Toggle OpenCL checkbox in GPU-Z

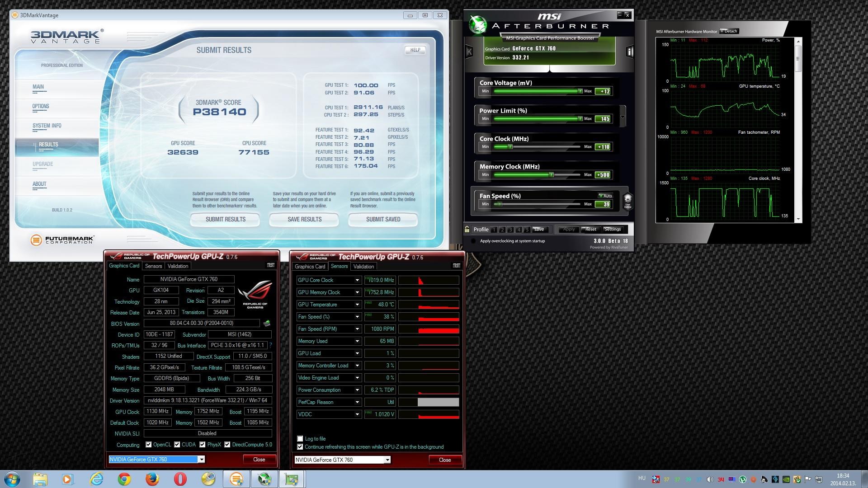pos(148,445)
